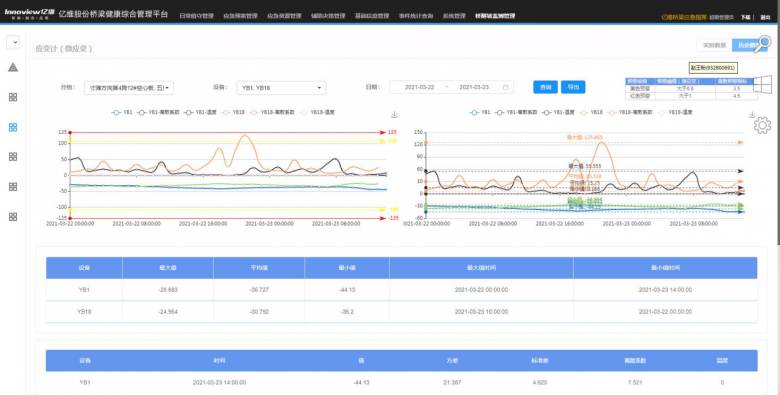
Task: Open calendar icon in date range field
Action: tap(505, 87)
